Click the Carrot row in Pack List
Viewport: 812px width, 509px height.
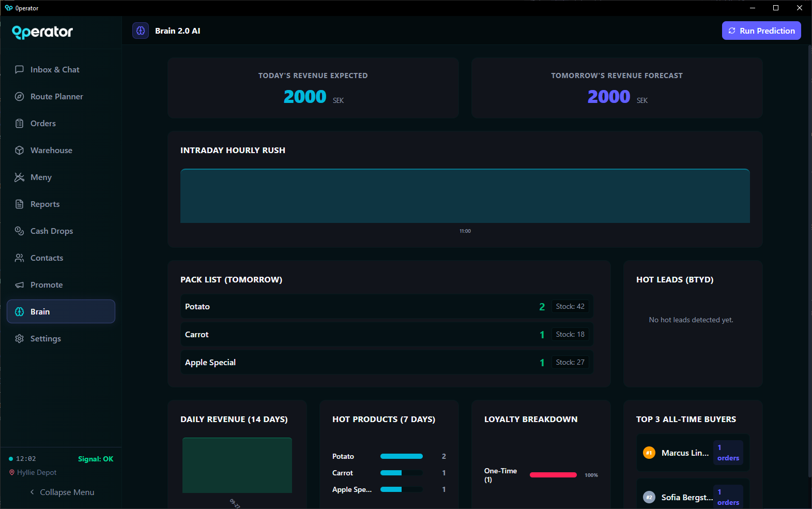(387, 334)
